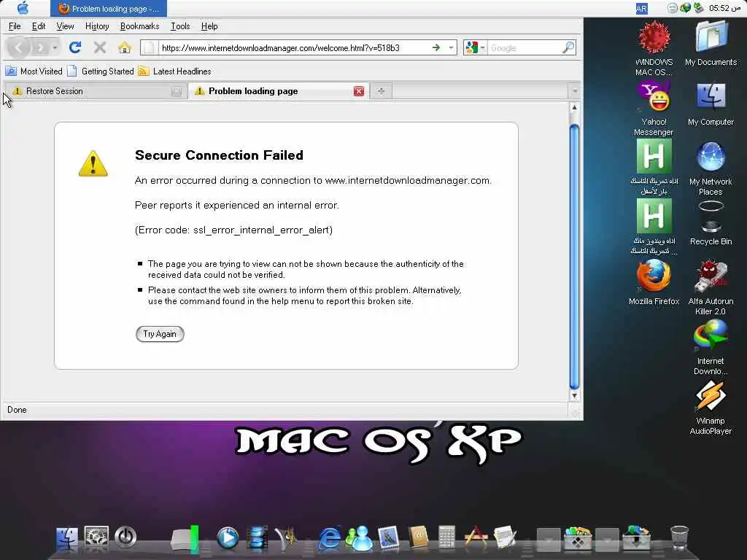Select the Problem loading page tab

279,91
